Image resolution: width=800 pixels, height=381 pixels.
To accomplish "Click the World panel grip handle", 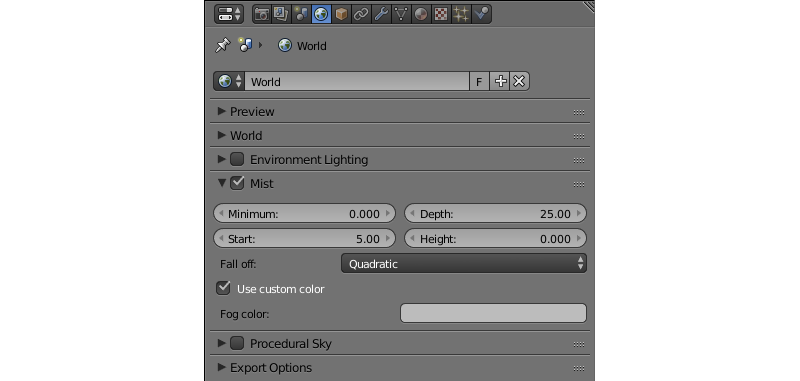I will pyautogui.click(x=579, y=136).
